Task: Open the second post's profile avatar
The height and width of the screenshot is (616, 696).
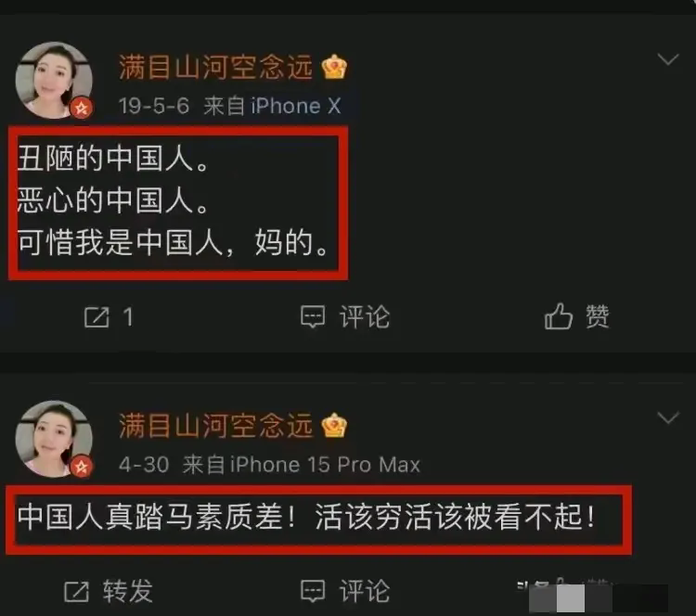Action: (54, 439)
